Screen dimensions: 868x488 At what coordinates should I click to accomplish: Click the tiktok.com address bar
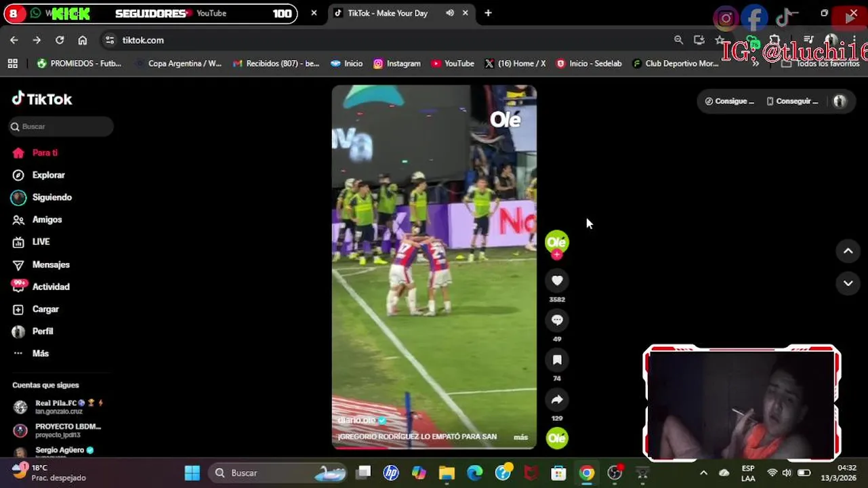(393, 40)
